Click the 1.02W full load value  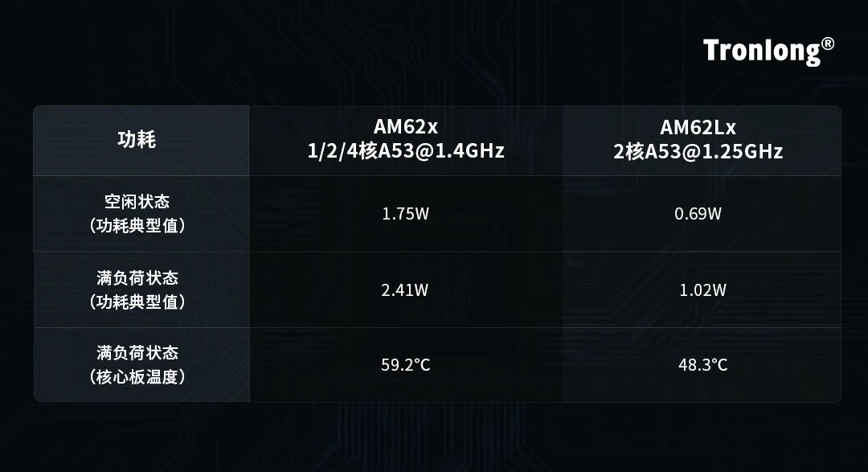click(x=702, y=289)
